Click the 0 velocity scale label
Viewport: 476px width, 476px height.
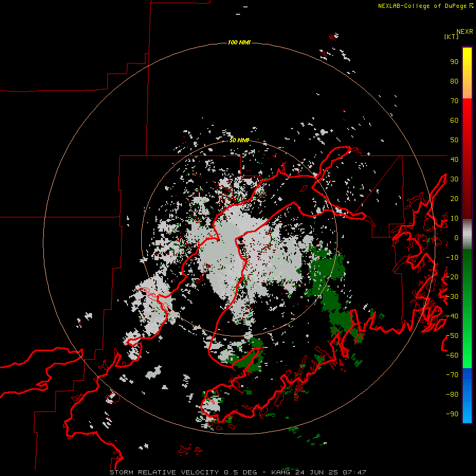(456, 238)
